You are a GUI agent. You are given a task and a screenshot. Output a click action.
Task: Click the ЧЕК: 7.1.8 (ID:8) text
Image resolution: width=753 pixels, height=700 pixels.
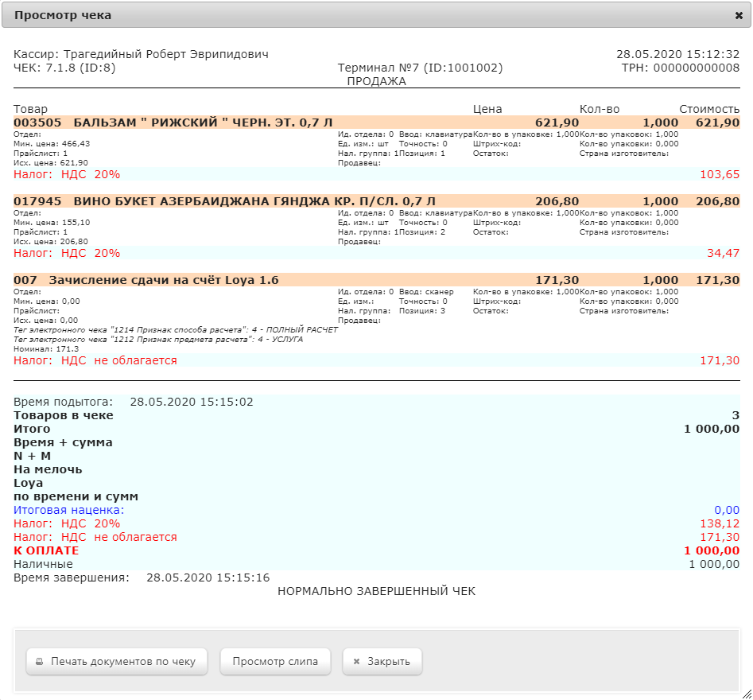click(64, 68)
